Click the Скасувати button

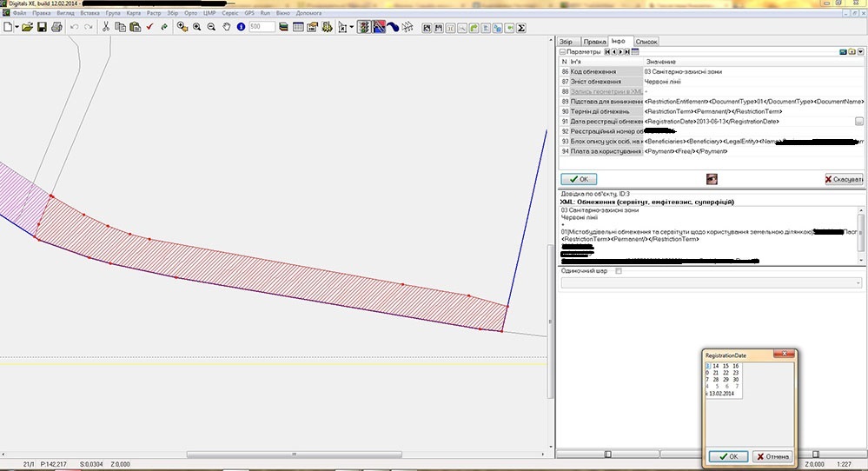coord(844,179)
